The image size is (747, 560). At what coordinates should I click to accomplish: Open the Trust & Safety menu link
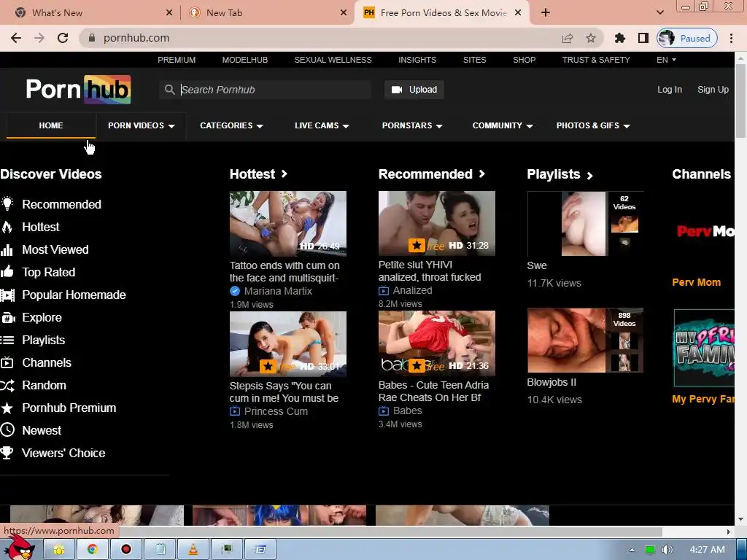click(596, 60)
